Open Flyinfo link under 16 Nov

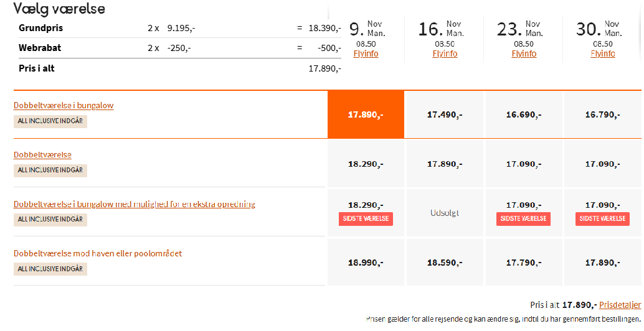pyautogui.click(x=445, y=54)
